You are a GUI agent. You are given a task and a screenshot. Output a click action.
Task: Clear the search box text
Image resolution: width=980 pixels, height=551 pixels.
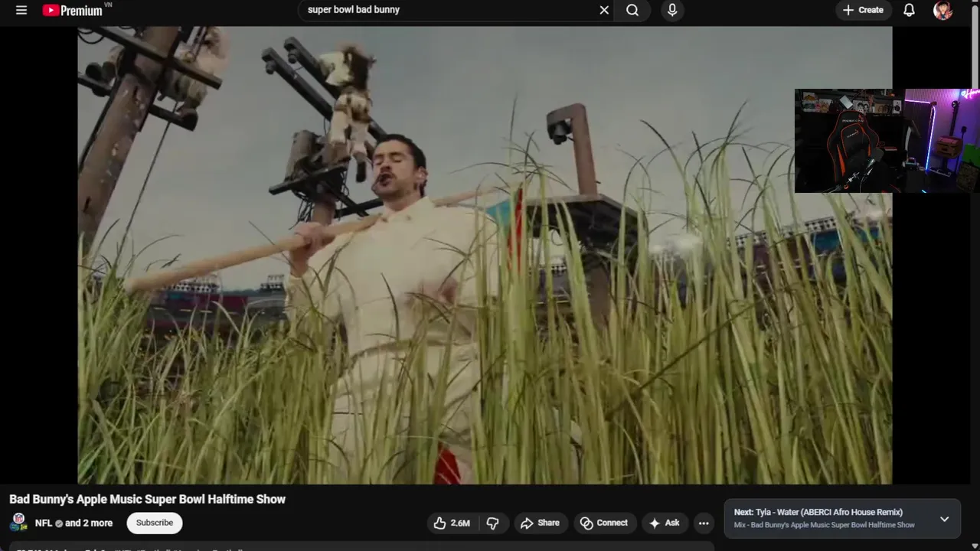604,10
